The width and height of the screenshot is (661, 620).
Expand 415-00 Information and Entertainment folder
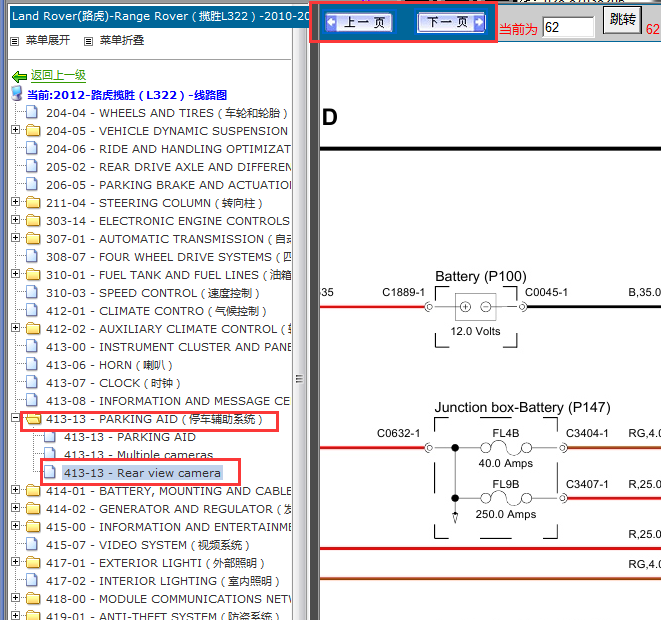point(16,526)
